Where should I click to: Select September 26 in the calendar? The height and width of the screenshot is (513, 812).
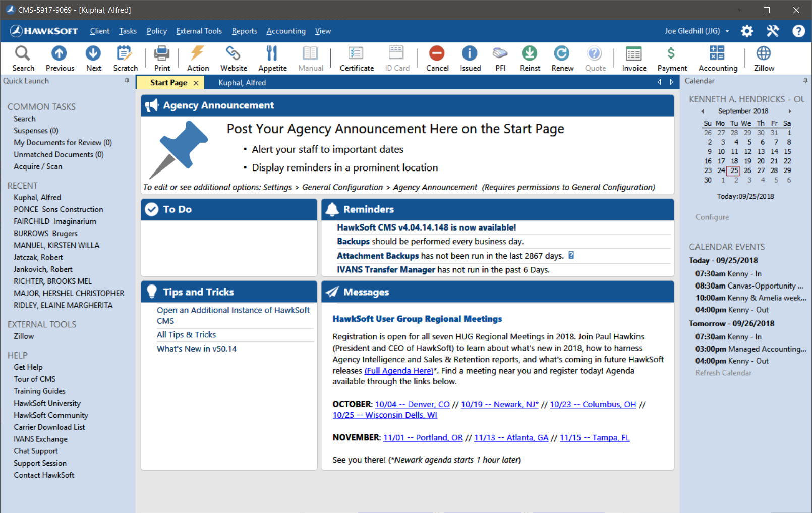click(x=747, y=171)
